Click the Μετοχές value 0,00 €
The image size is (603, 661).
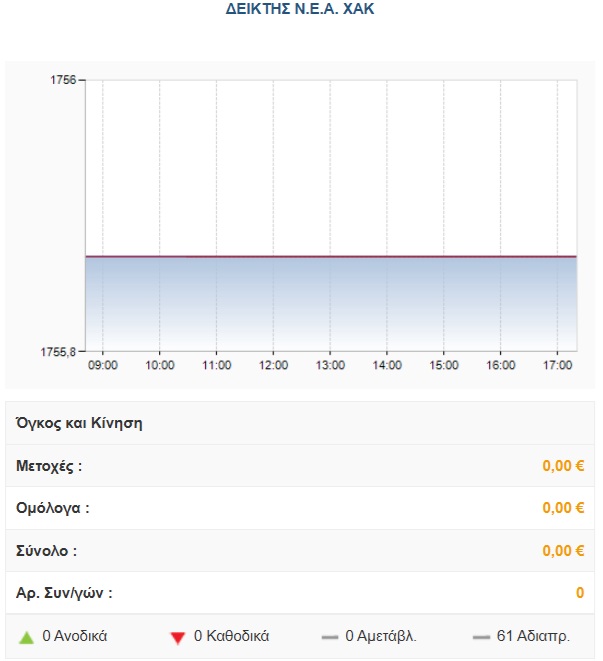click(563, 466)
